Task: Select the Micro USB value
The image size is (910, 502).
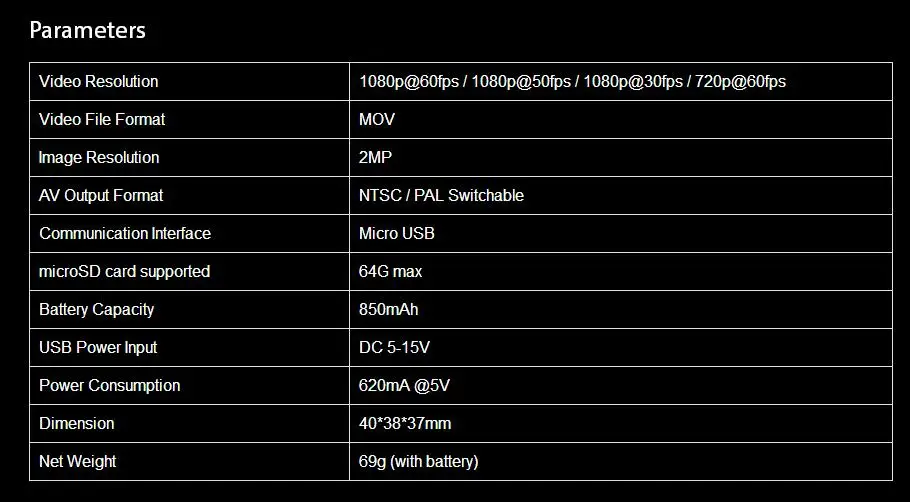Action: [397, 233]
